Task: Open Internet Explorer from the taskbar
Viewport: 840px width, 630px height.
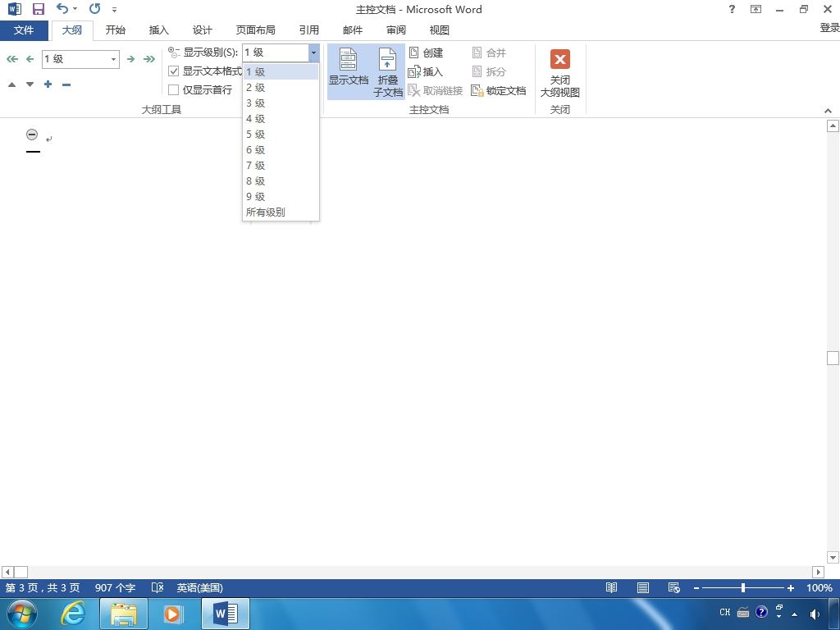Action: (x=72, y=614)
